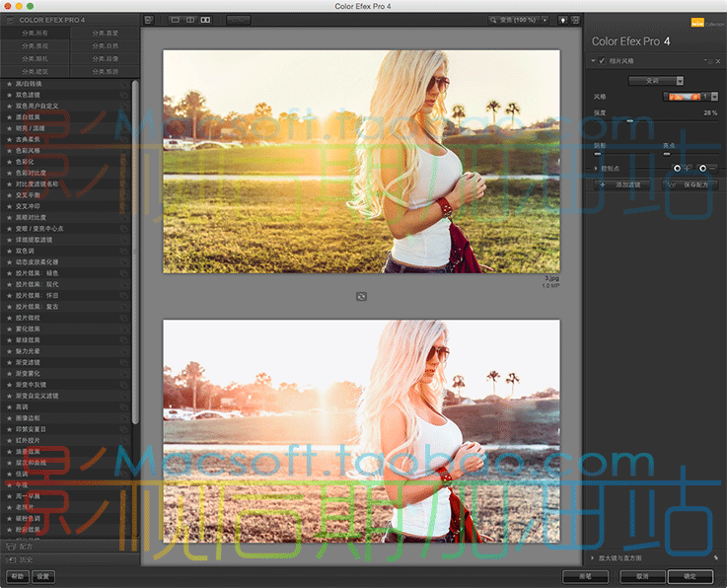Open presets icon for 渐变滤镜 row
This screenshot has height=588, width=727.
(123, 363)
